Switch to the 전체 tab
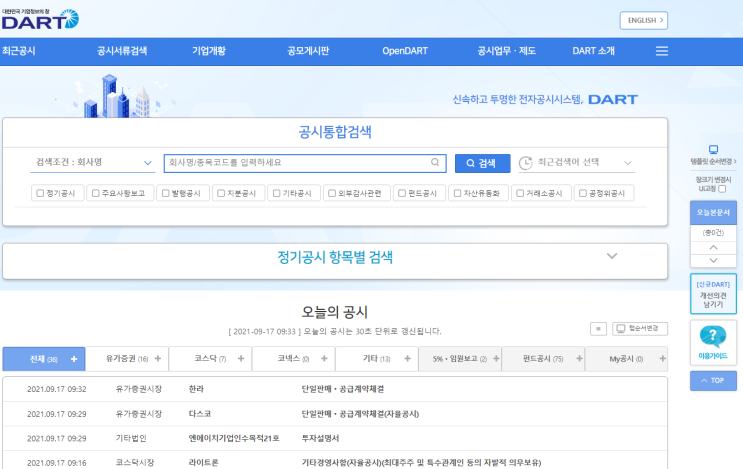Viewport: 743px width, 469px height. point(44,359)
